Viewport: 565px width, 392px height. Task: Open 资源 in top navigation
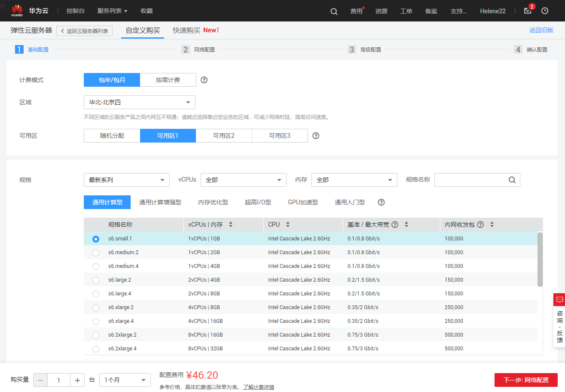click(x=381, y=11)
